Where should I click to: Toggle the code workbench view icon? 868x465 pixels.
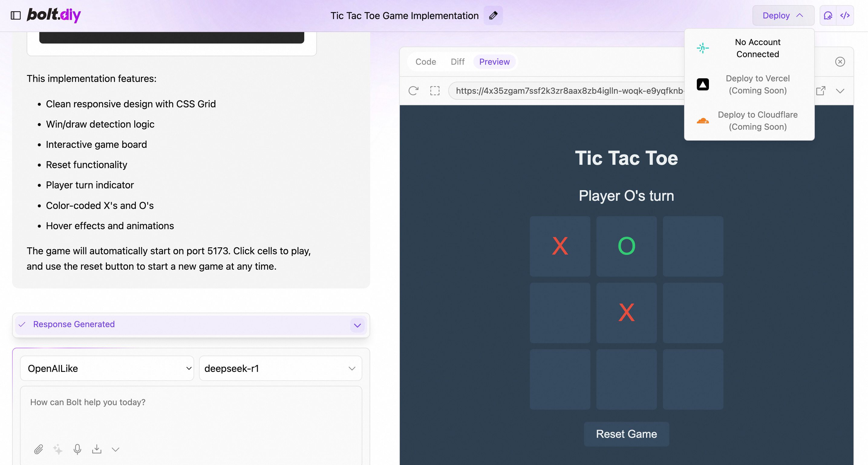845,15
